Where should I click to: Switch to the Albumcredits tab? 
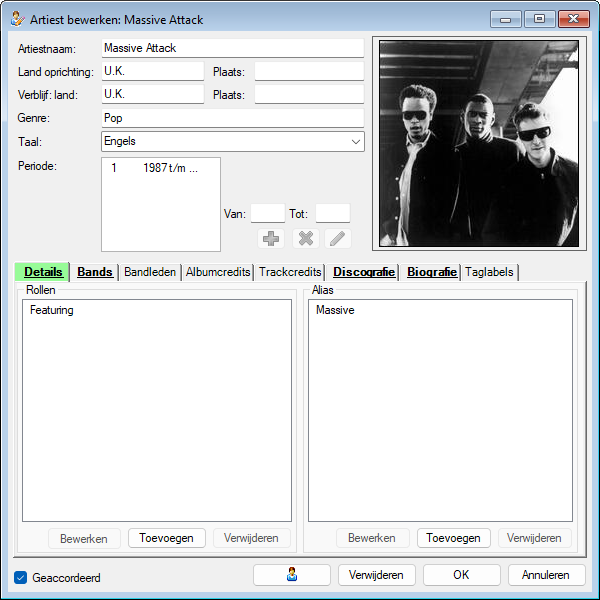[218, 272]
